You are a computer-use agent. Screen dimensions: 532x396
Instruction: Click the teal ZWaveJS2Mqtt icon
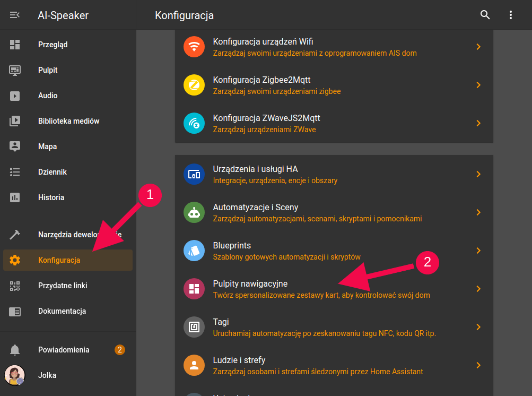tap(194, 123)
